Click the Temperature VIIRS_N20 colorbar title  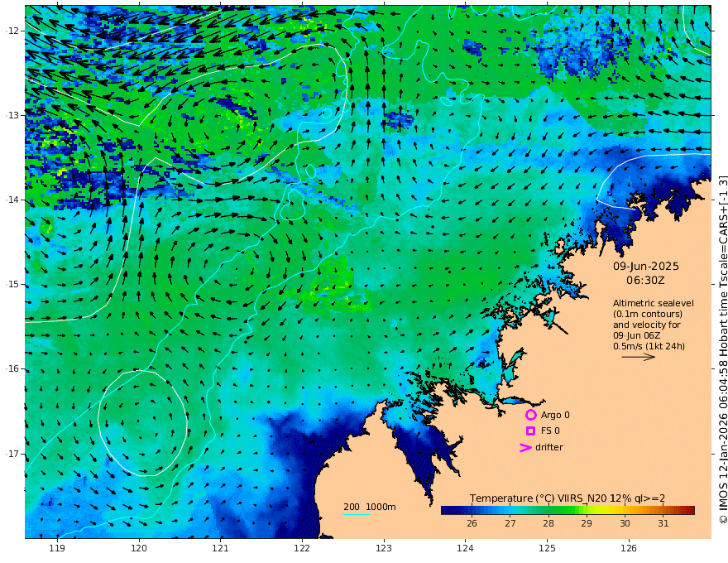point(568,498)
